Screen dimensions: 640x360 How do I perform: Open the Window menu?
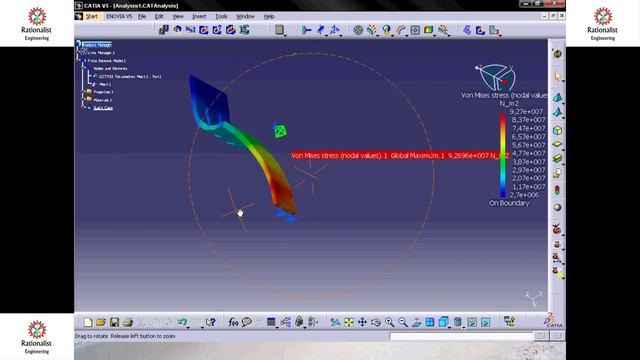[245, 16]
